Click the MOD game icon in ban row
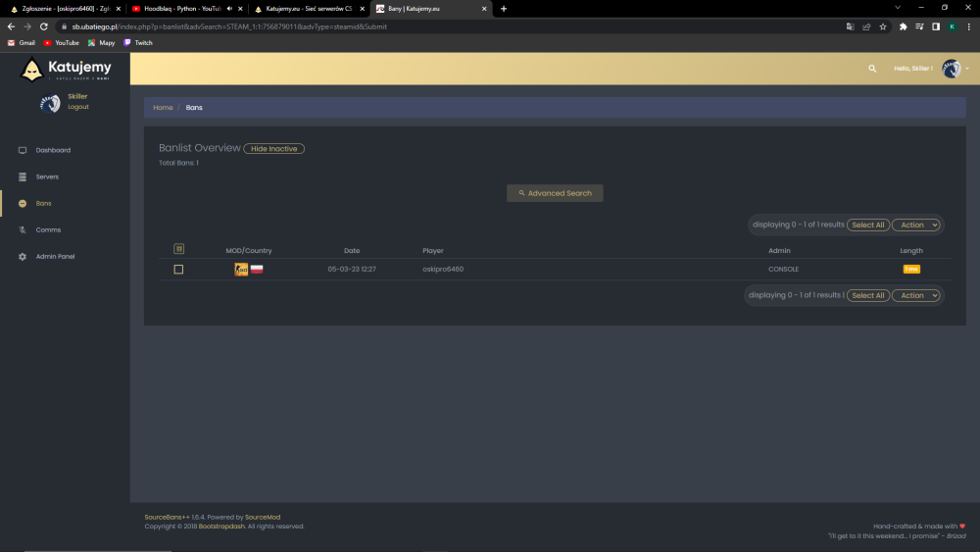This screenshot has height=552, width=980. click(241, 270)
